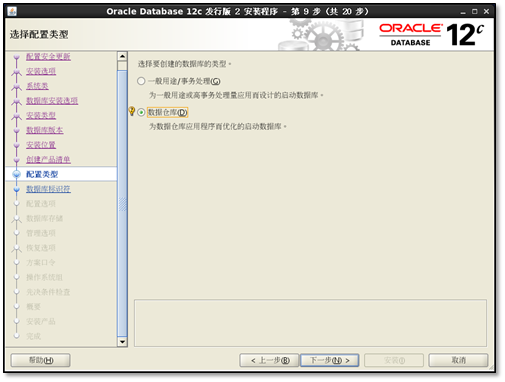
Task: Open the 系统类 step link
Action: pyautogui.click(x=37, y=86)
